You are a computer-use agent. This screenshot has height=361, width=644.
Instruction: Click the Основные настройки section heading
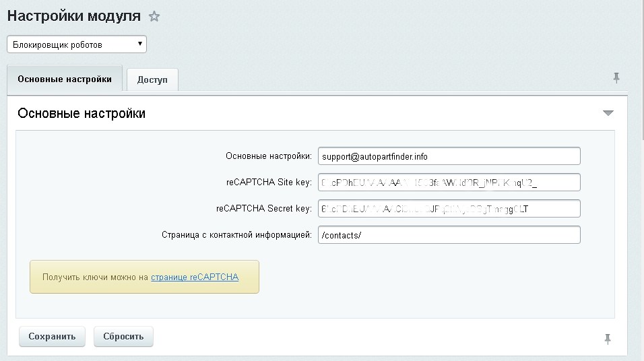click(82, 114)
